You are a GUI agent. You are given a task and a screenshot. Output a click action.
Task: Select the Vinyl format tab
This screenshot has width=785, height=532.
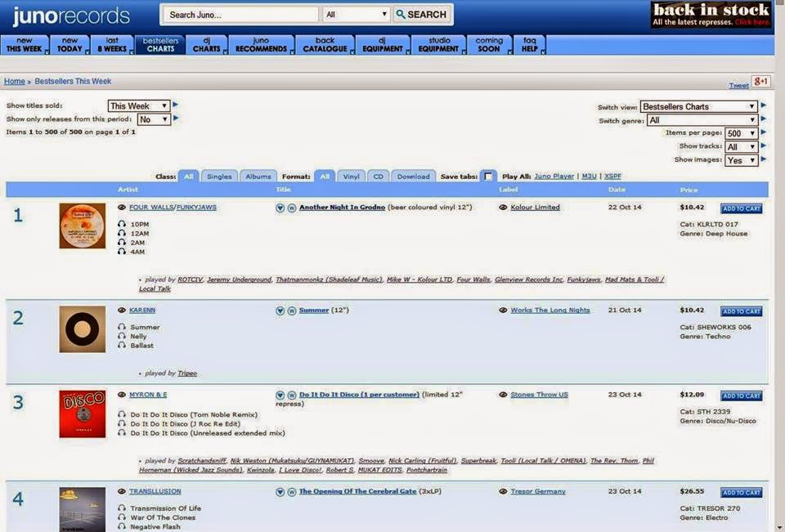[351, 177]
